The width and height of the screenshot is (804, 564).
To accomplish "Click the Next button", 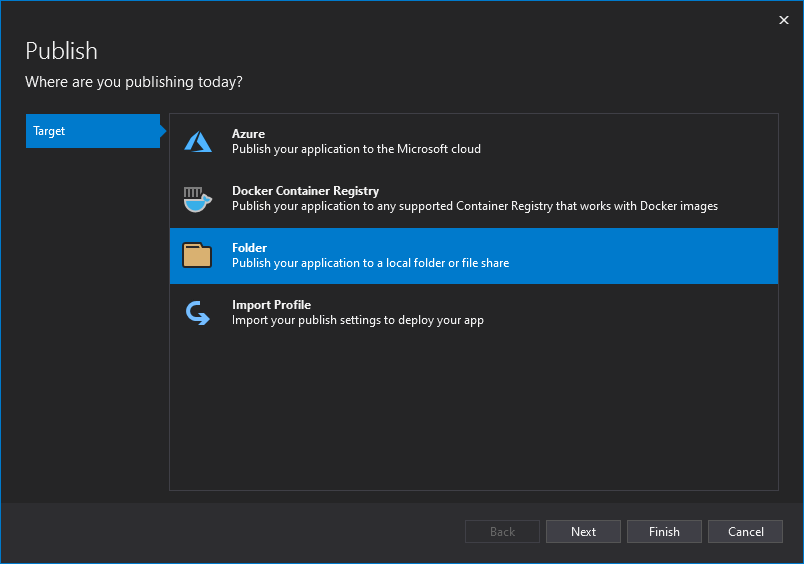I will 583,532.
